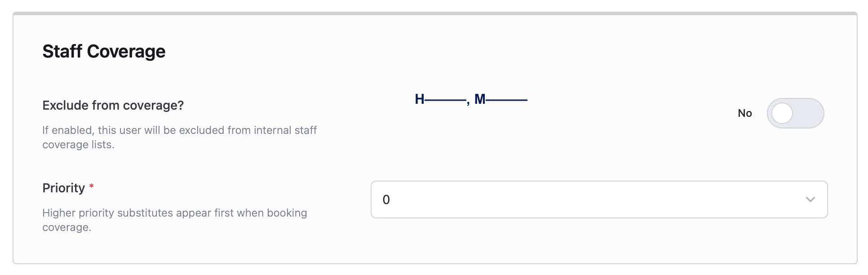The height and width of the screenshot is (275, 868).
Task: Click the blue line after the "M"
Action: (x=506, y=100)
